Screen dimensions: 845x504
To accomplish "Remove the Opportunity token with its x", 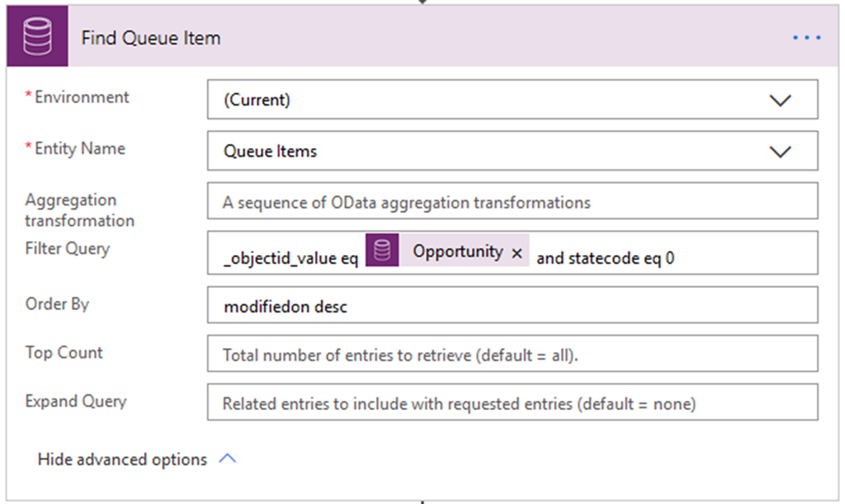I will (517, 254).
